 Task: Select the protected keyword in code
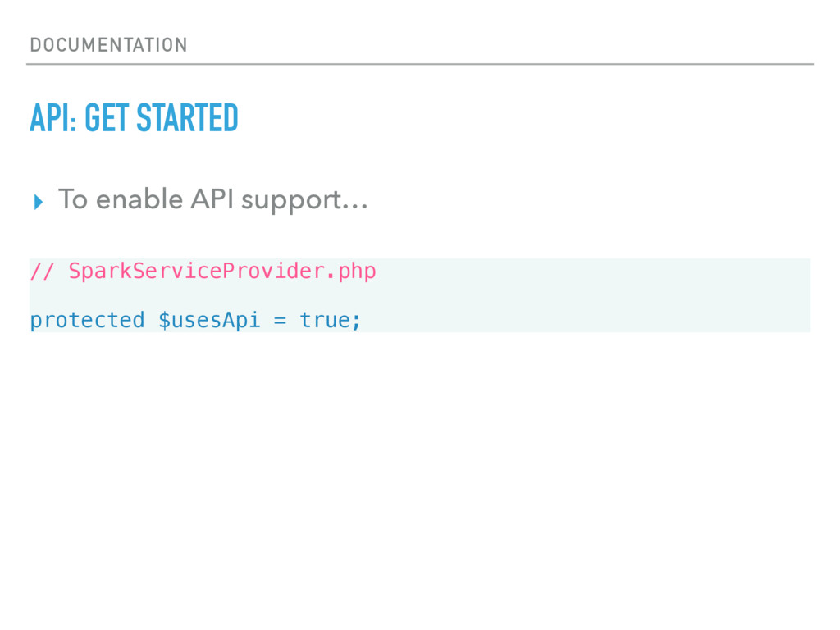click(87, 321)
